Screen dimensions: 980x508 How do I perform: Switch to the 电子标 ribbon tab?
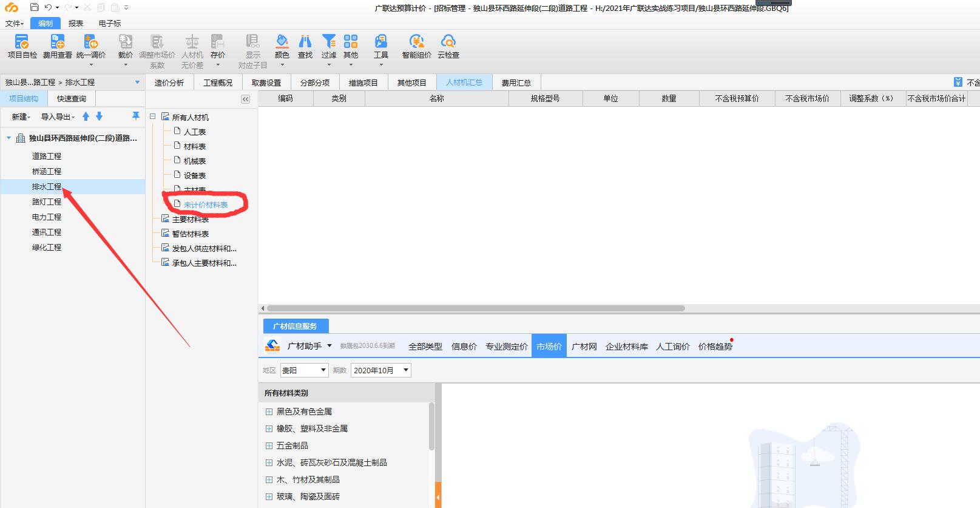pos(110,23)
